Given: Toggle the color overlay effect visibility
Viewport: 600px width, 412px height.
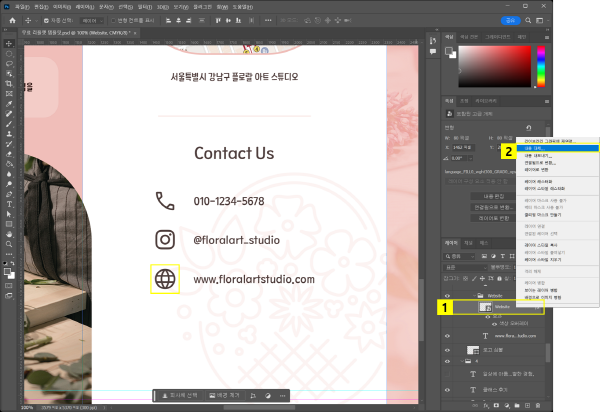Looking at the screenshot, I should coord(494,324).
